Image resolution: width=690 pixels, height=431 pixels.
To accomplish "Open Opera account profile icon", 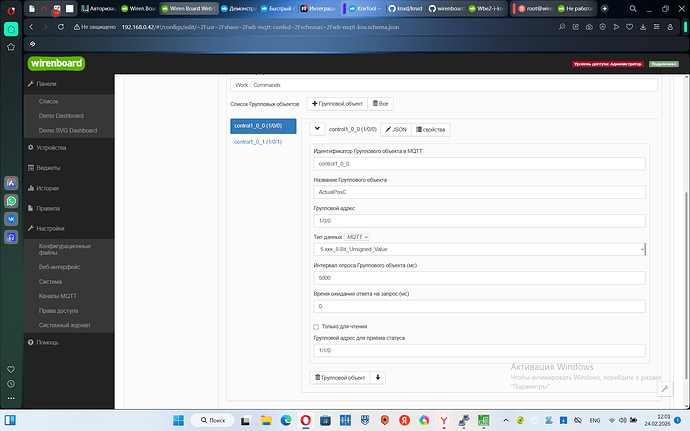I will (670, 27).
